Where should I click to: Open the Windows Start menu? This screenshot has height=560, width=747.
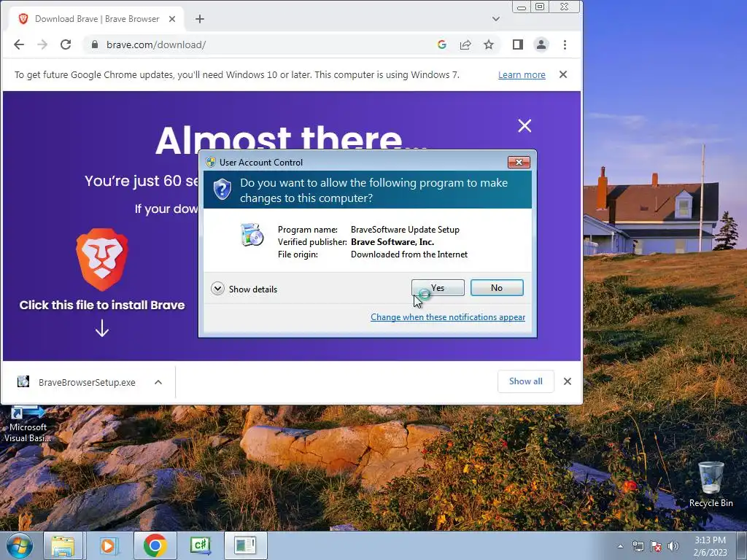click(20, 545)
